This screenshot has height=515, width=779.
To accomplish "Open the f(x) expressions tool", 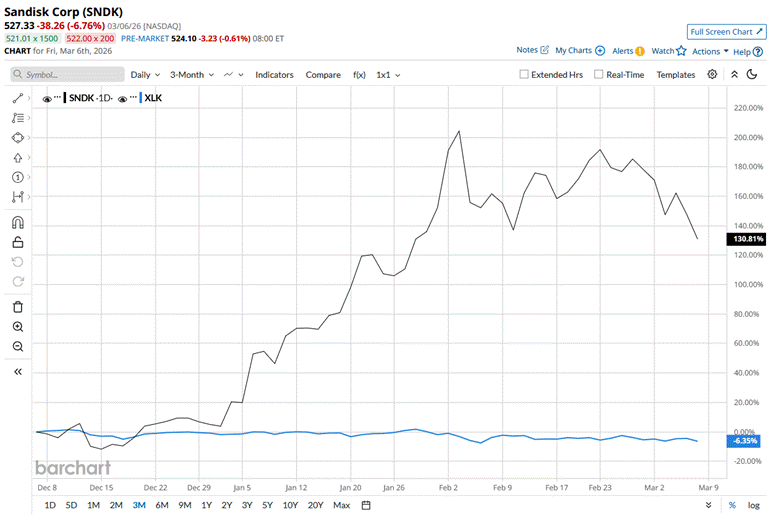I will [x=359, y=74].
